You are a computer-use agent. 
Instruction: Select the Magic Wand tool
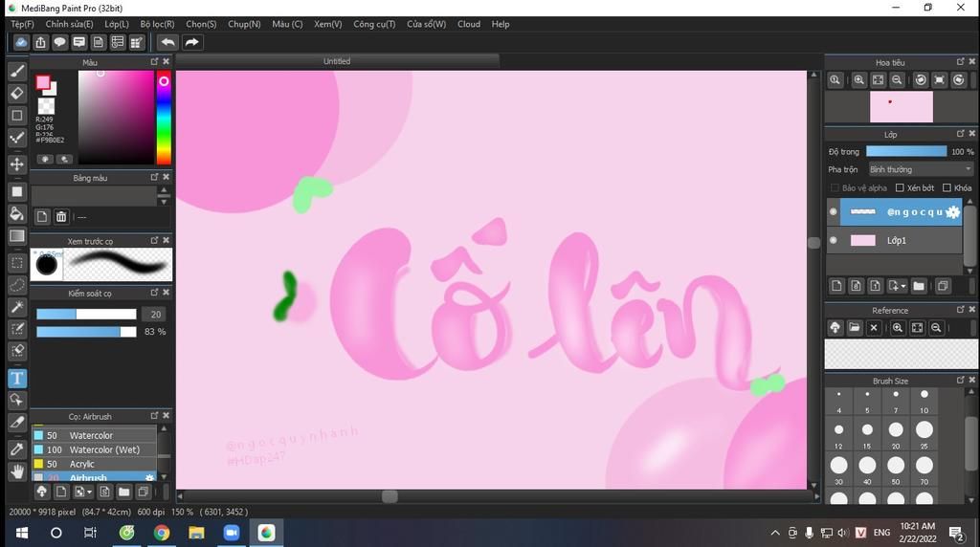pyautogui.click(x=17, y=307)
